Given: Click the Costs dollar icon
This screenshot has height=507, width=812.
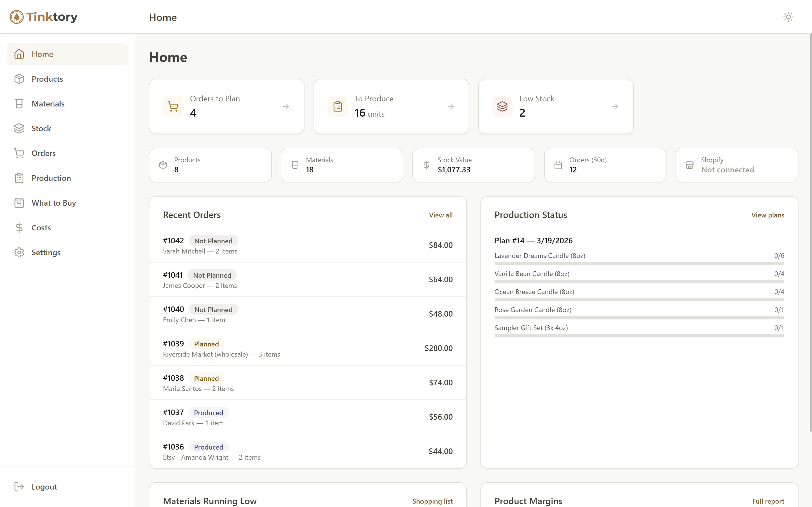Looking at the screenshot, I should 19,227.
